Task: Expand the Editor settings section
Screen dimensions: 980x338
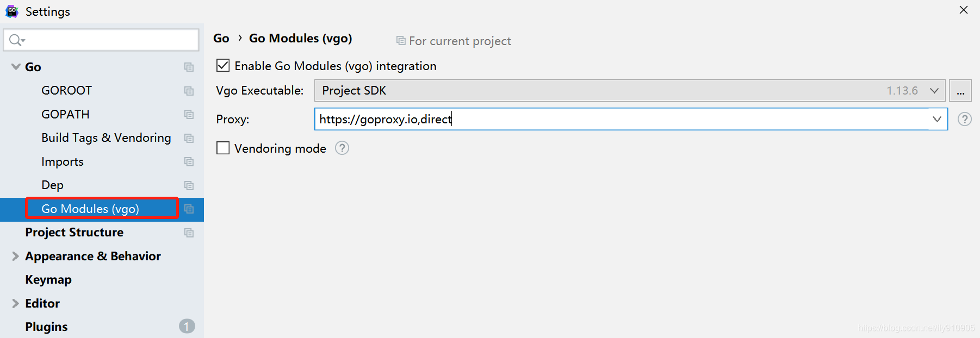Action: (x=15, y=304)
